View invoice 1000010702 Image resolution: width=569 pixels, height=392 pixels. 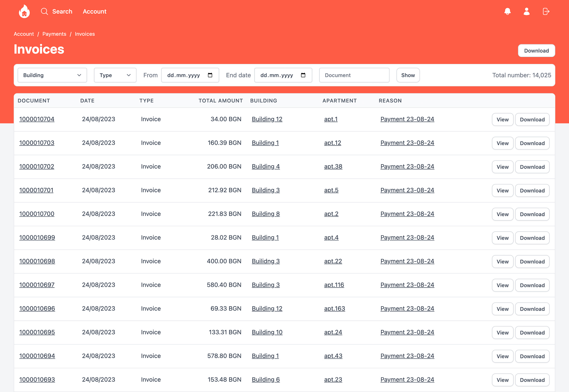coord(502,167)
